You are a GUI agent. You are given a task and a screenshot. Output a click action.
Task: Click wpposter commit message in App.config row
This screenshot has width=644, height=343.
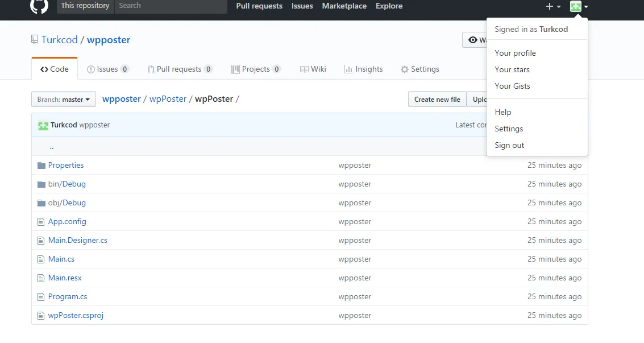click(x=355, y=221)
